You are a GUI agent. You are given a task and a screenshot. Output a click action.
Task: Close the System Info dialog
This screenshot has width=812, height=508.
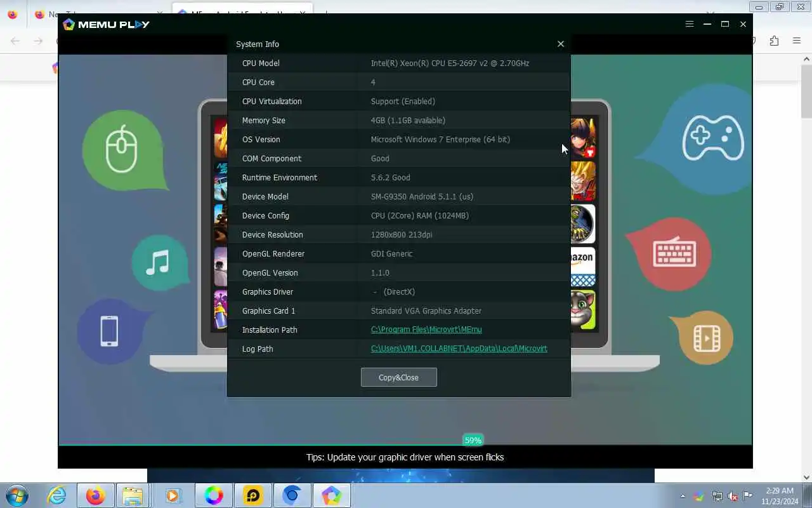click(x=560, y=44)
